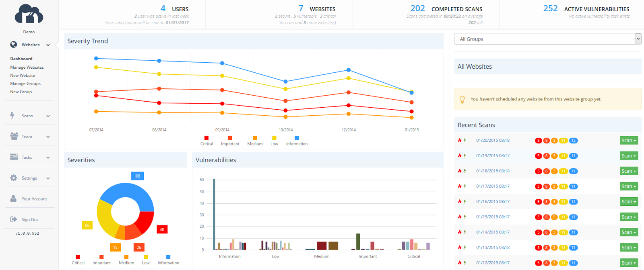Image resolution: width=644 pixels, height=270 pixels.
Task: Open Manage Groups in the sidebar
Action: tap(25, 84)
